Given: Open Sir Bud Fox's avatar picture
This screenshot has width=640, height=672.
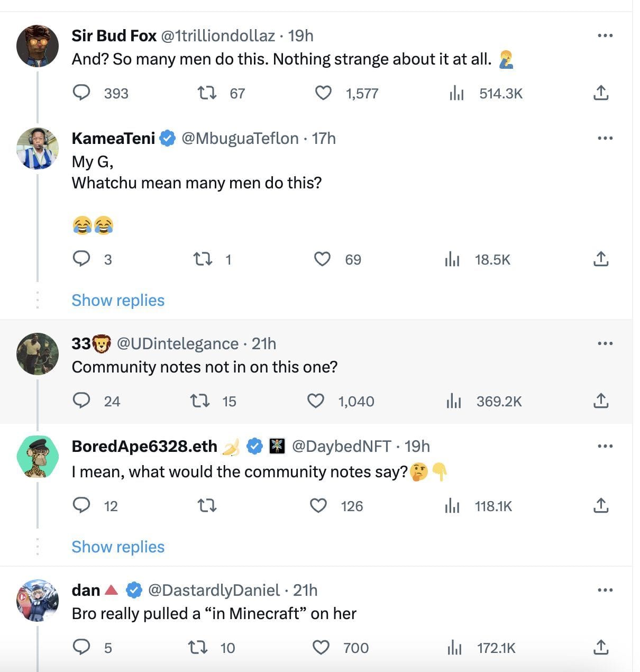Looking at the screenshot, I should pyautogui.click(x=38, y=46).
